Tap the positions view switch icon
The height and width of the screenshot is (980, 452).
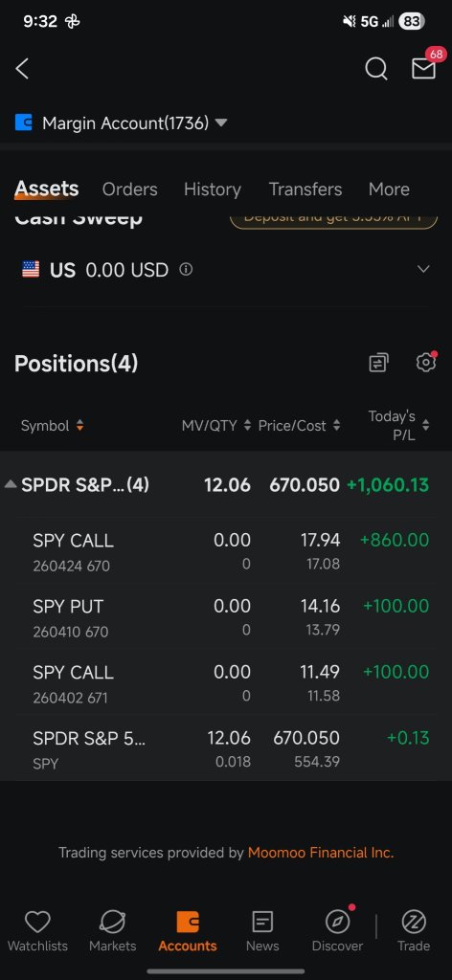[x=378, y=363]
